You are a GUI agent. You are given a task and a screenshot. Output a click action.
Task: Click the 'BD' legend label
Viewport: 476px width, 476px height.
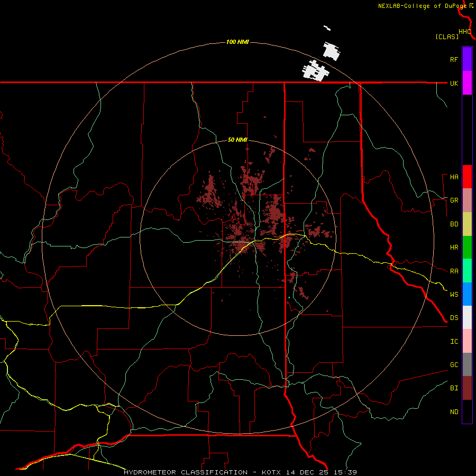coord(454,224)
